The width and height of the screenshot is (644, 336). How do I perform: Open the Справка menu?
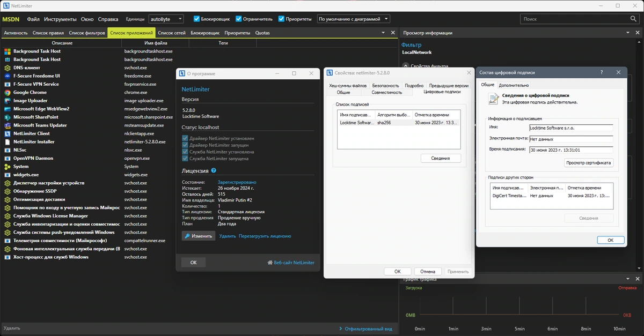tap(108, 19)
